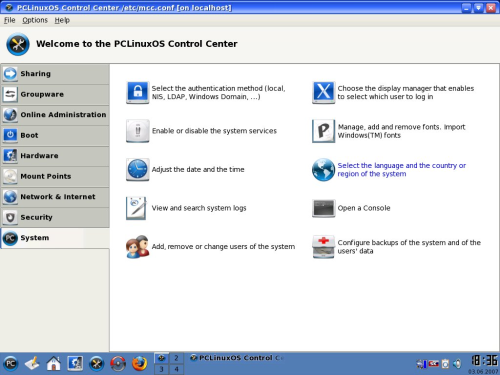Screen dimensions: 500x375
Task: Click the PCLinuxOS Control taskbar entry
Action: tap(237, 358)
